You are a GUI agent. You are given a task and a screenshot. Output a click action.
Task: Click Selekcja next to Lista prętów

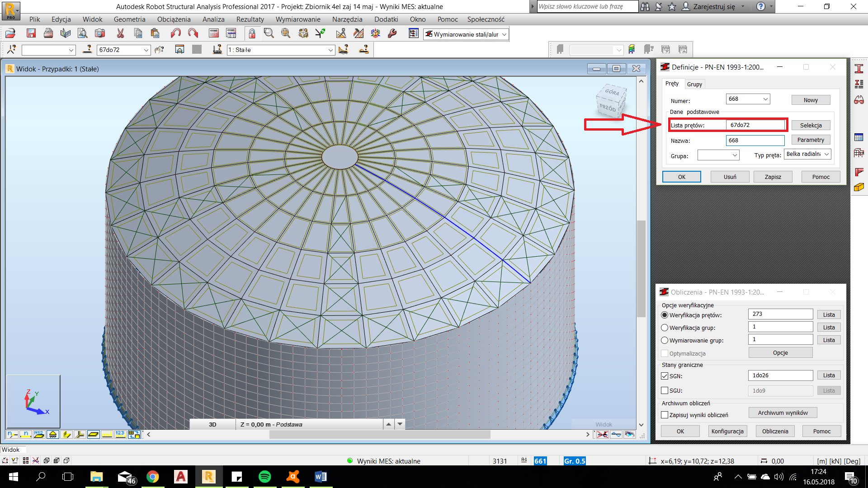pos(811,125)
